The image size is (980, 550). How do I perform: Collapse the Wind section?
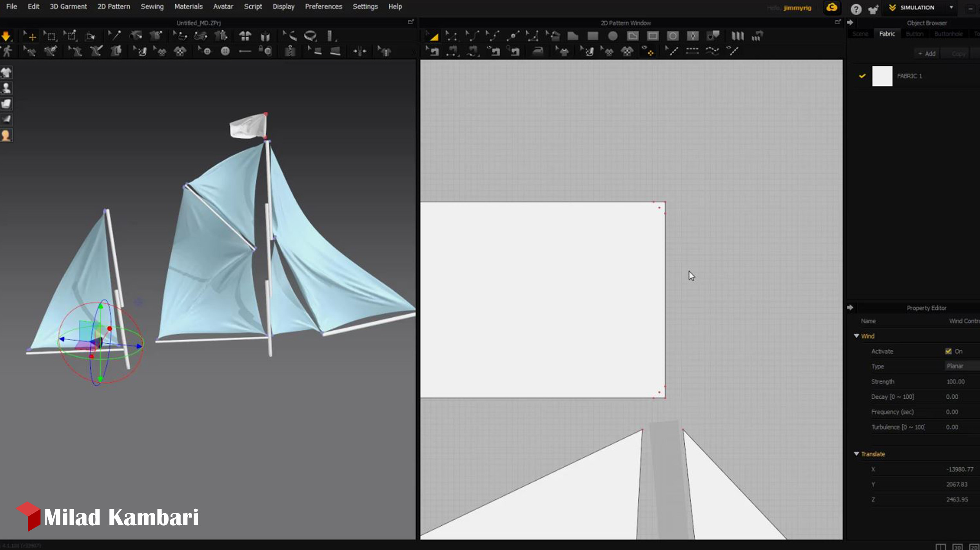pos(857,336)
